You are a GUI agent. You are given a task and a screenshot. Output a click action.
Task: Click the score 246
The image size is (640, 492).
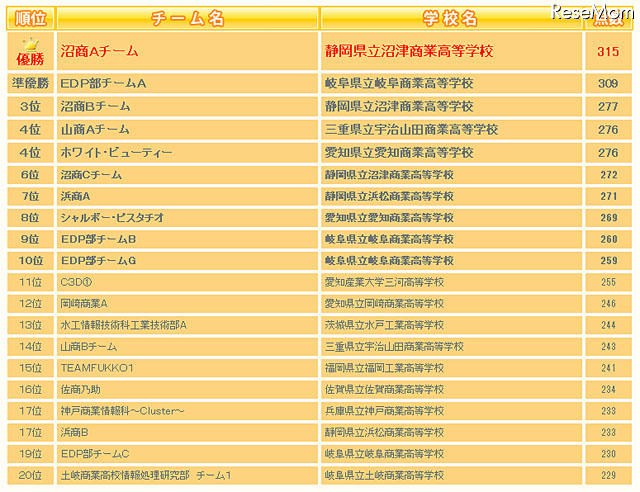pos(609,304)
